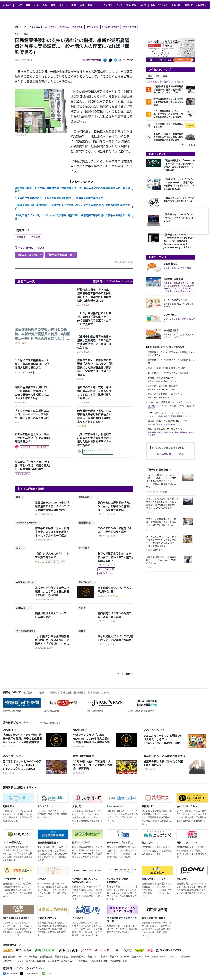Jump to the top via ページTOP
The height and width of the screenshot is (980, 210).
point(125,674)
